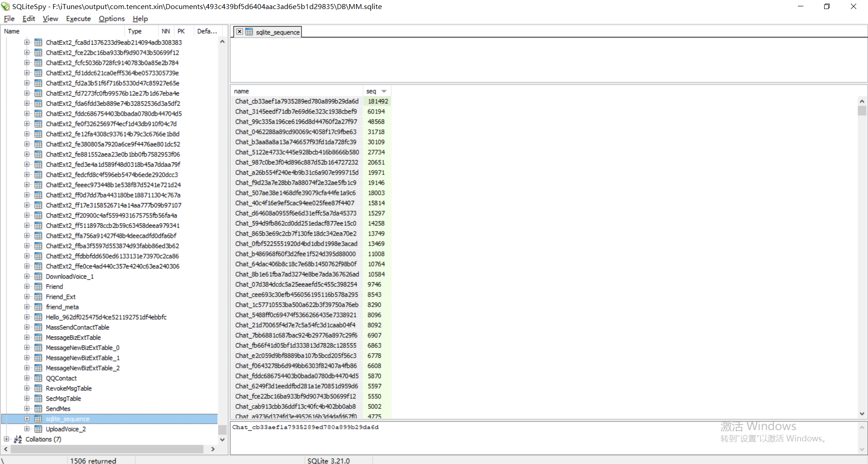The width and height of the screenshot is (868, 464).
Task: Expand the SendMes table node
Action: (x=27, y=408)
